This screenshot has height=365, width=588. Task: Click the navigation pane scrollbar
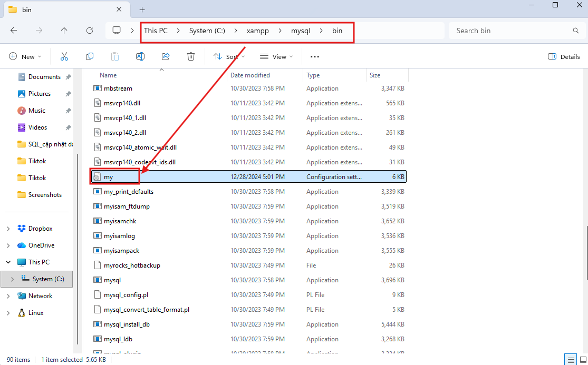click(x=77, y=249)
